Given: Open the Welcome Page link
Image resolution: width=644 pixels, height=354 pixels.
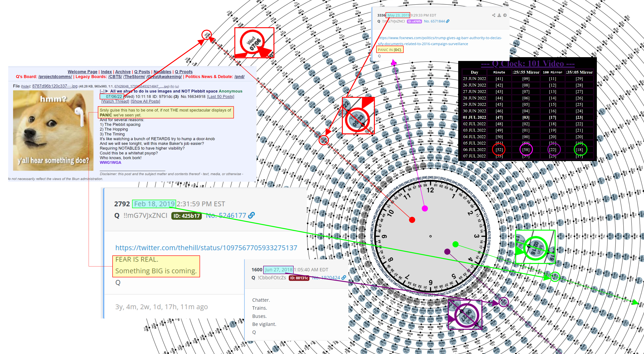Looking at the screenshot, I should click(82, 72).
